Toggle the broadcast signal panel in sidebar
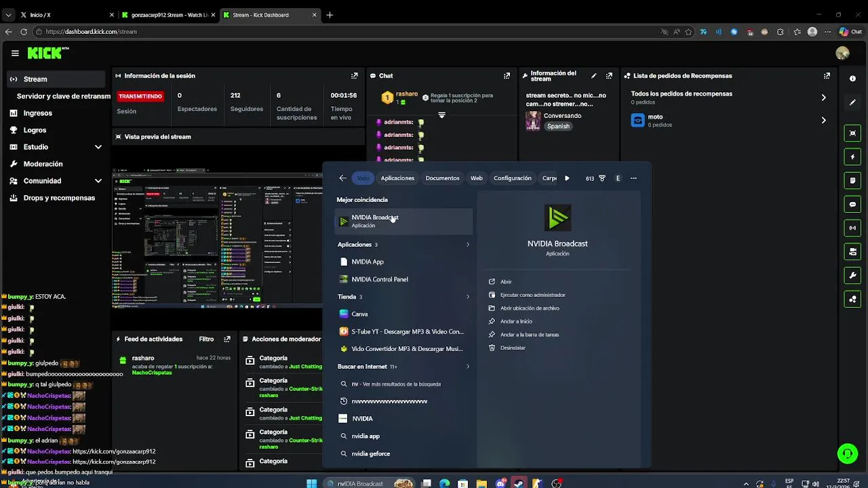Screen dimensions: 868x488 pos(852,228)
